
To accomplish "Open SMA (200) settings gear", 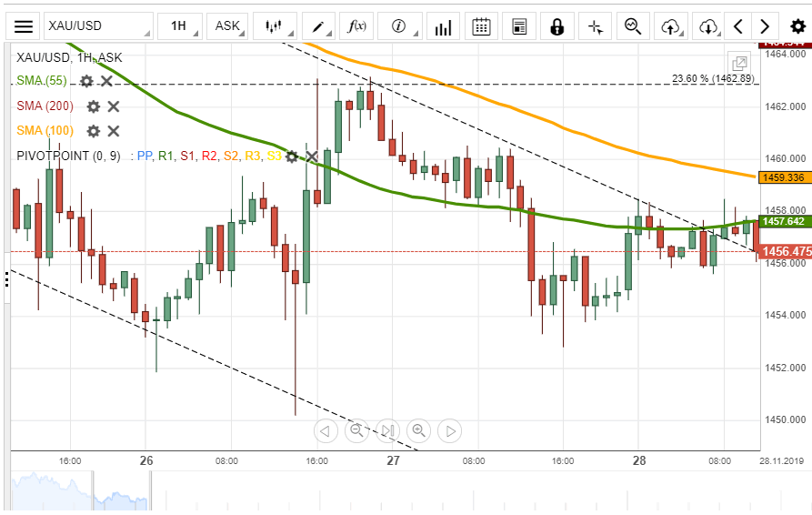I will click(94, 106).
